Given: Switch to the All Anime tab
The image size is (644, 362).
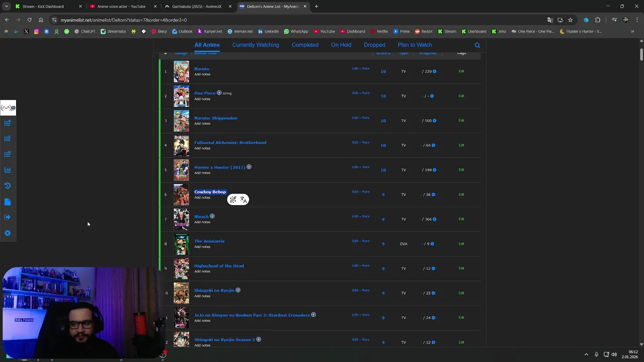Looking at the screenshot, I should (x=207, y=45).
